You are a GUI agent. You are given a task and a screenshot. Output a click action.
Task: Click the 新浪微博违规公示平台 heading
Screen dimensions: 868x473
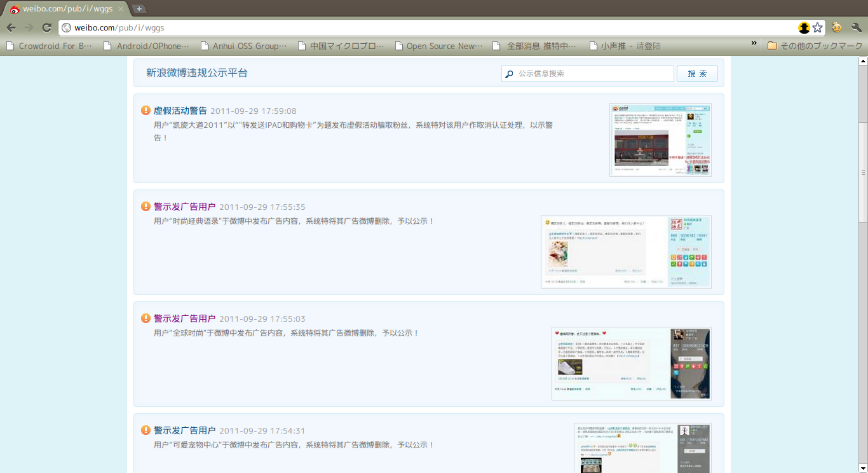tap(197, 73)
